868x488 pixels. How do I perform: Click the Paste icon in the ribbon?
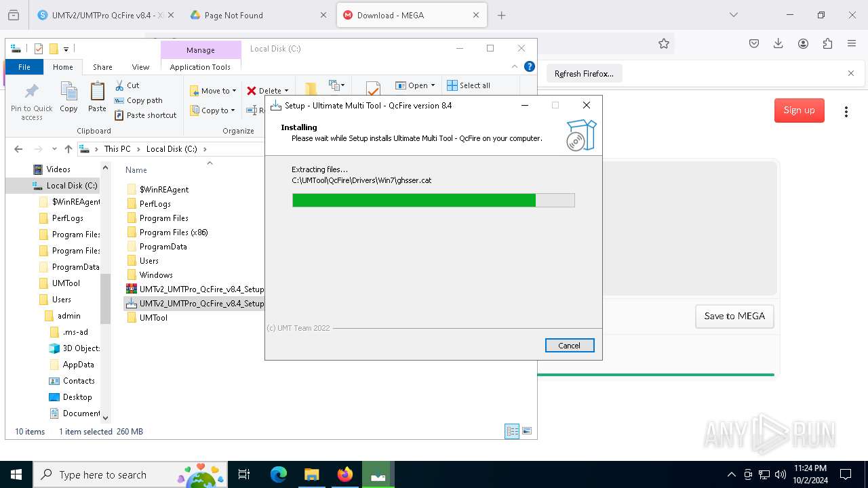tap(97, 97)
